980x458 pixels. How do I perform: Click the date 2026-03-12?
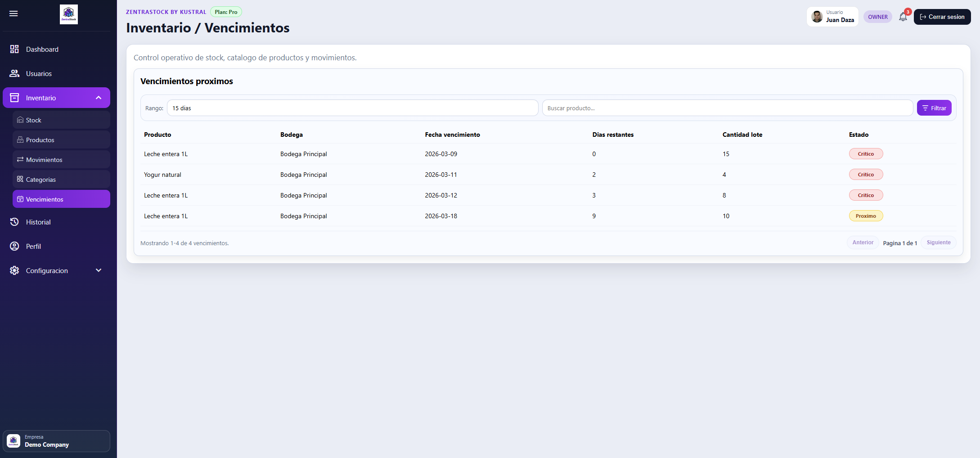pyautogui.click(x=441, y=195)
